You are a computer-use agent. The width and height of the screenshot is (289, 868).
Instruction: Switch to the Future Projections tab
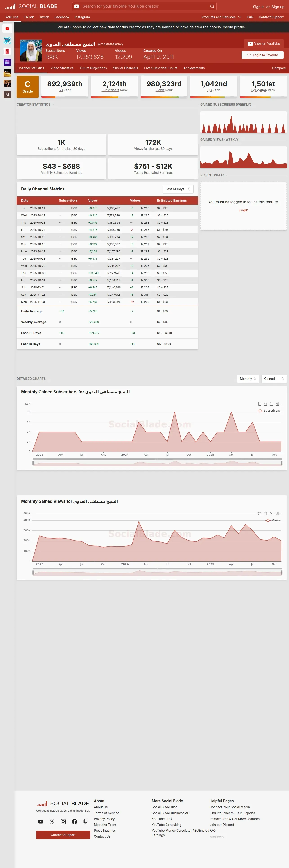(93, 68)
